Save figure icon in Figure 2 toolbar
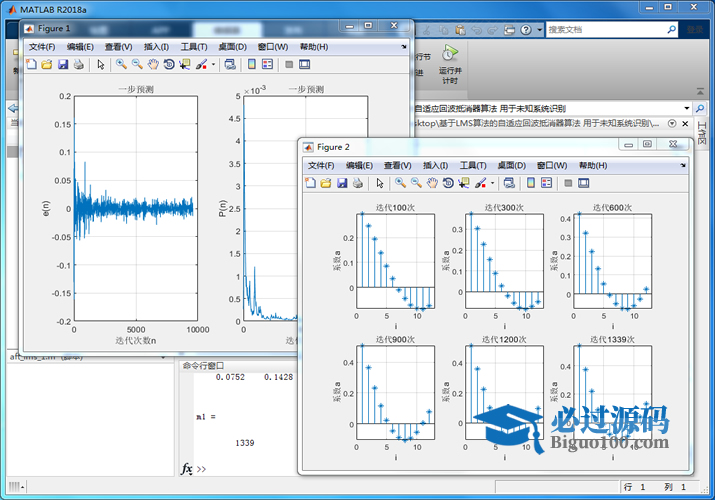Viewport: 715px width, 500px height. (x=342, y=183)
